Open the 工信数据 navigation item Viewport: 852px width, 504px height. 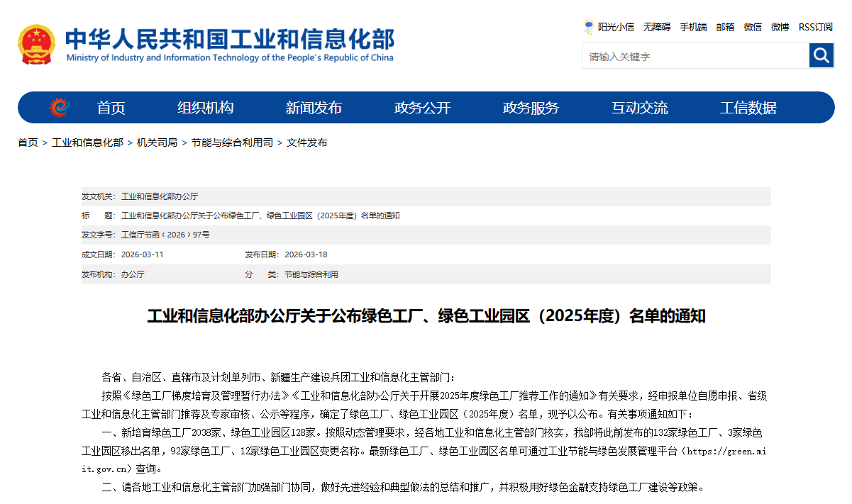(x=748, y=108)
